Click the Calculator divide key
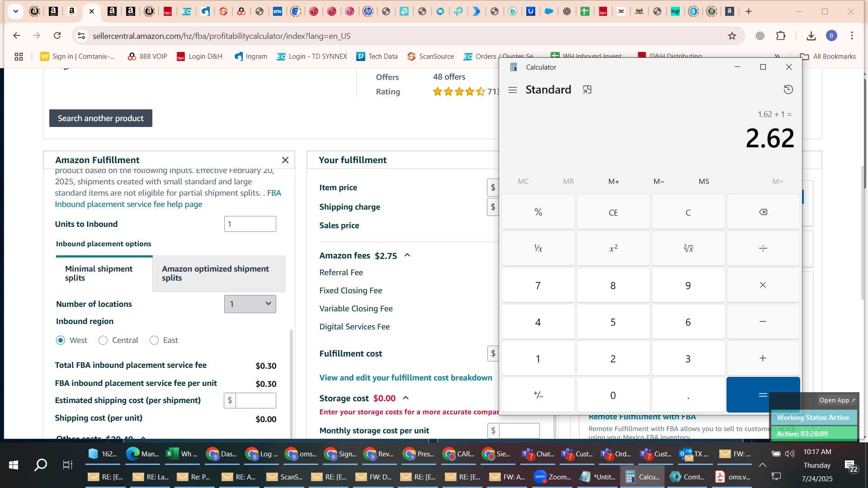Image resolution: width=868 pixels, height=488 pixels. (763, 249)
